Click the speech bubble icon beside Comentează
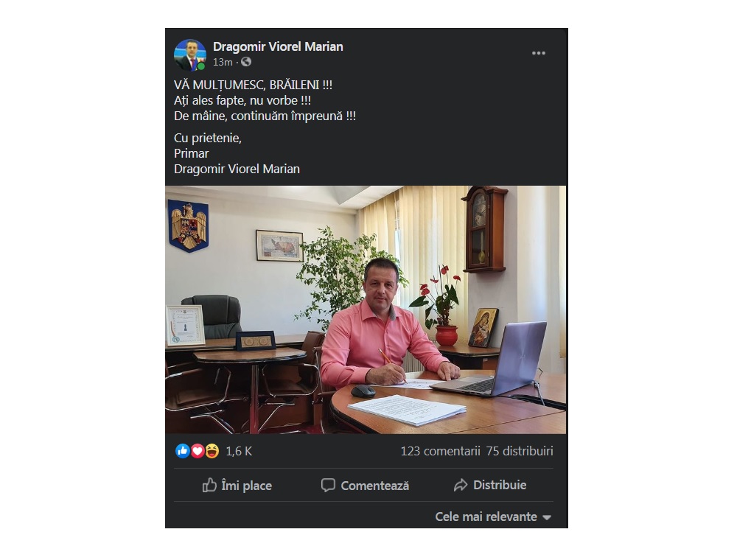The image size is (737, 560). 328,486
